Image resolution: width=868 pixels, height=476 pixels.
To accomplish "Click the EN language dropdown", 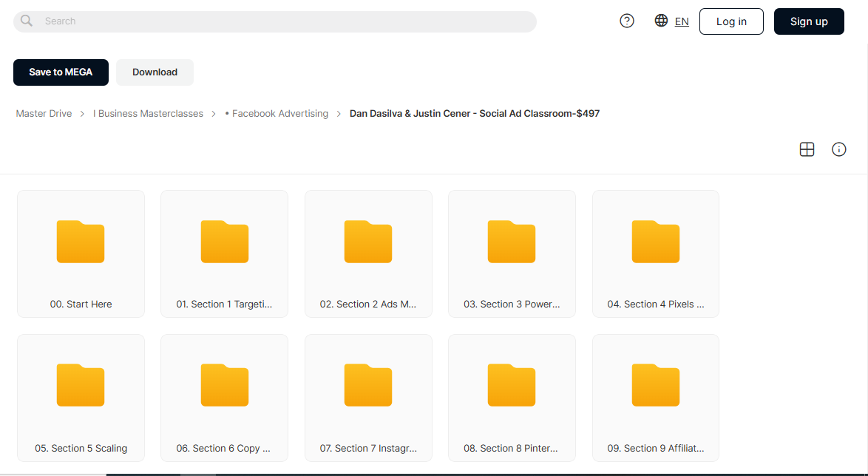I will (x=682, y=21).
